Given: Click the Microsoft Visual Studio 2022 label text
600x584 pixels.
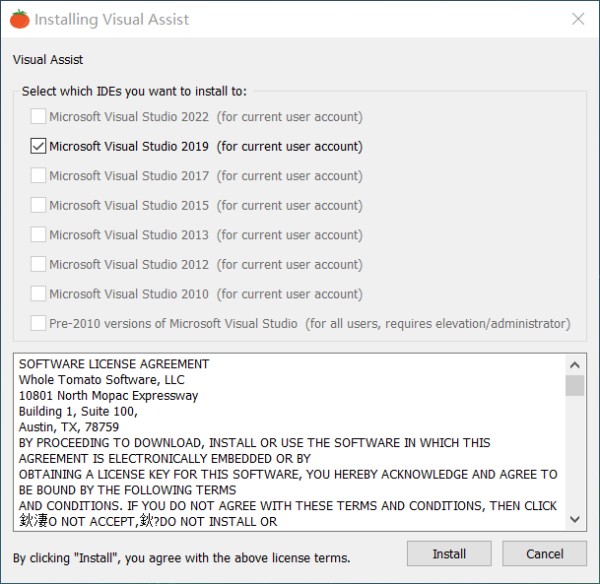Looking at the screenshot, I should click(x=206, y=116).
